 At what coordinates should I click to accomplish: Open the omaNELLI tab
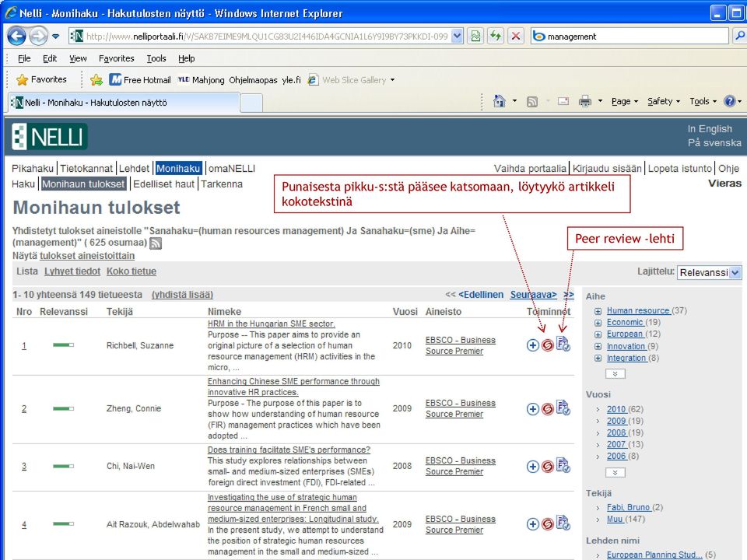[232, 169]
